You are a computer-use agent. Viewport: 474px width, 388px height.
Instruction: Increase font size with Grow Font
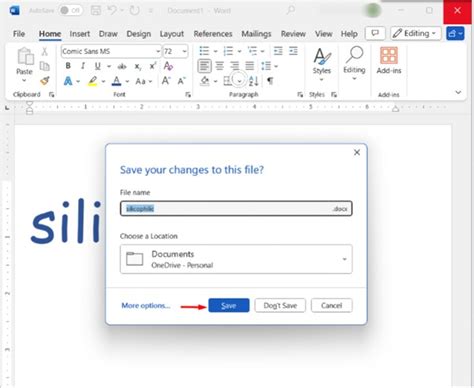tap(166, 81)
